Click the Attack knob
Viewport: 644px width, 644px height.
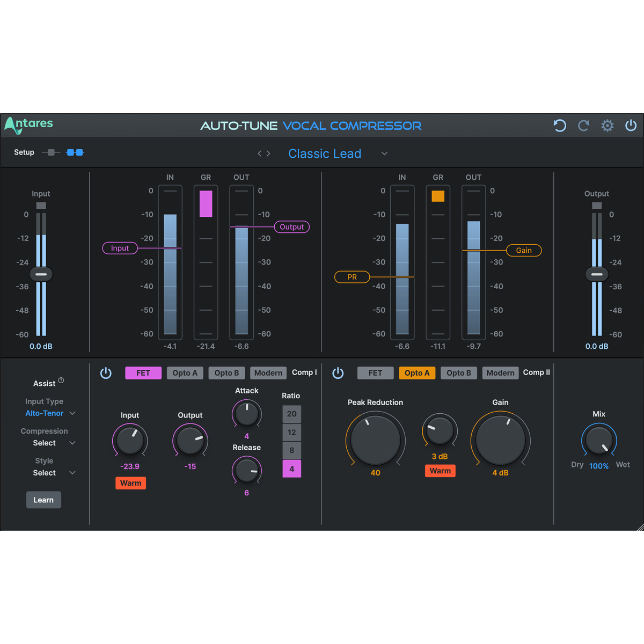247,414
